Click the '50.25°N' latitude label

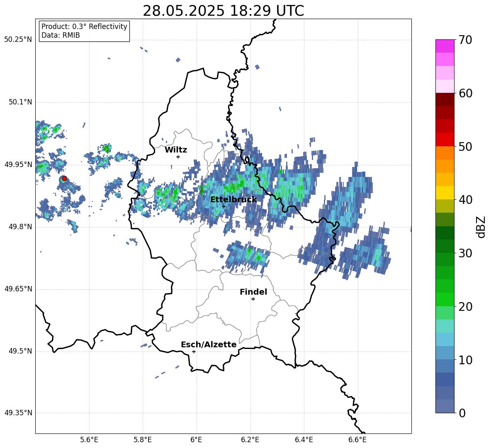18,40
